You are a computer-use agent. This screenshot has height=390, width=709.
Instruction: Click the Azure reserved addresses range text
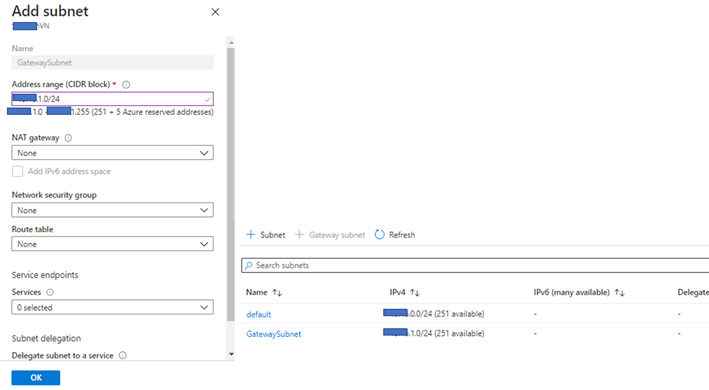110,112
